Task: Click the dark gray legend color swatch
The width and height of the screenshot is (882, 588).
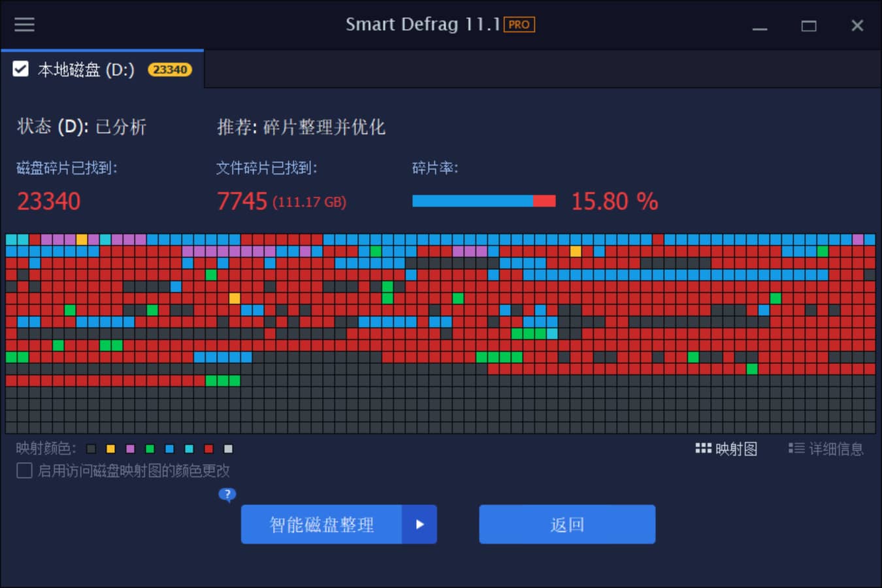Action: (91, 449)
